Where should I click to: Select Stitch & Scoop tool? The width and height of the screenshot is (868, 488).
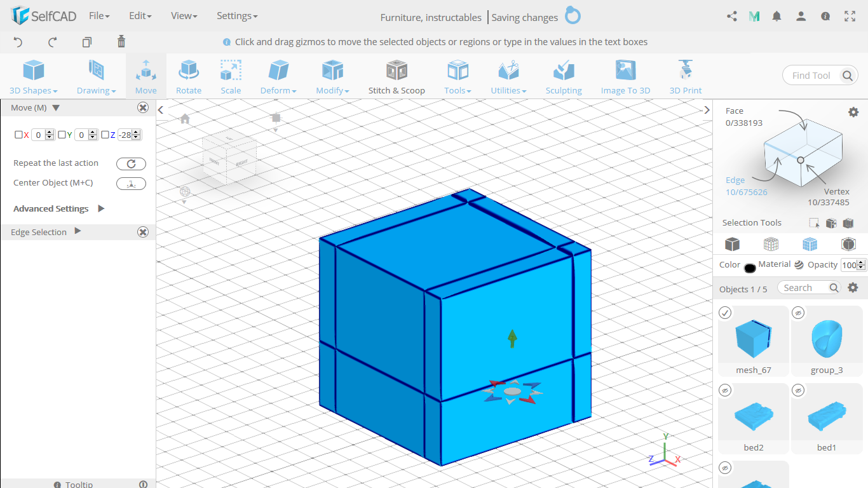(397, 76)
